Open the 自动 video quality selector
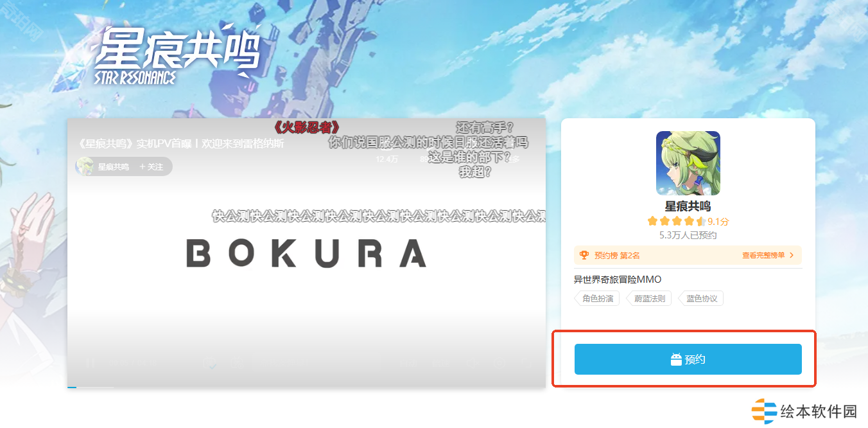This screenshot has height=428, width=868. (x=408, y=363)
